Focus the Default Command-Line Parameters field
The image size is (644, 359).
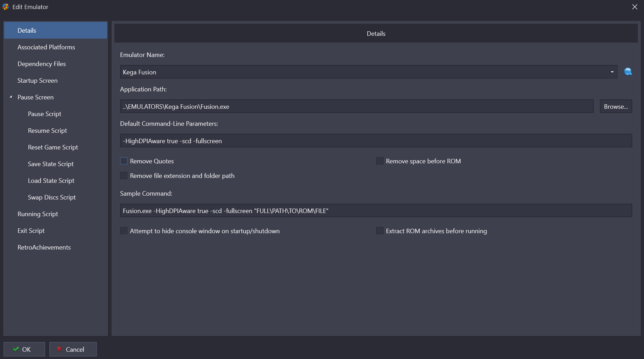coord(376,141)
